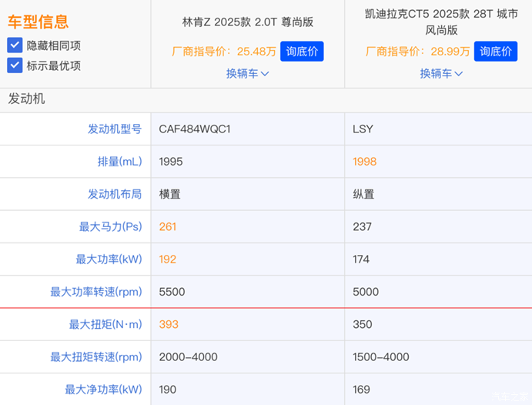The height and width of the screenshot is (405, 532).
Task: Click the 发动机布局 parameter label
Action: click(115, 194)
